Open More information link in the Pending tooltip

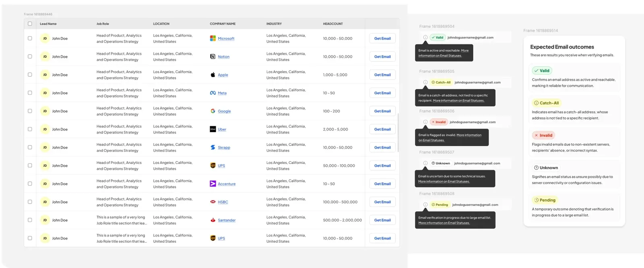pos(444,223)
